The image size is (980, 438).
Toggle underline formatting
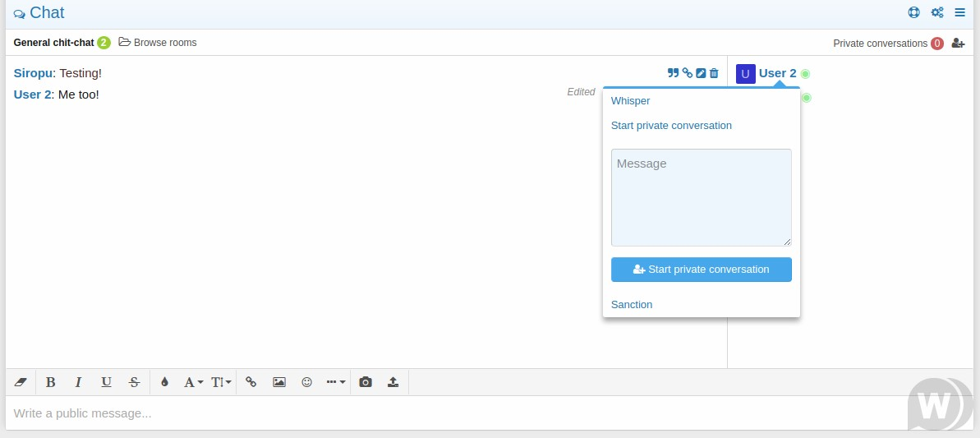tap(106, 382)
